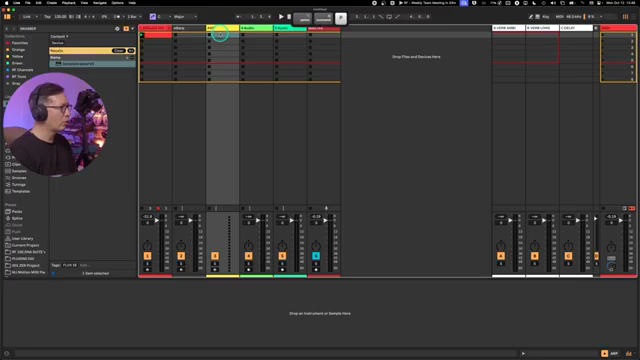Click the main track pan knob
The width and height of the screenshot is (640, 360).
pyautogui.click(x=611, y=246)
